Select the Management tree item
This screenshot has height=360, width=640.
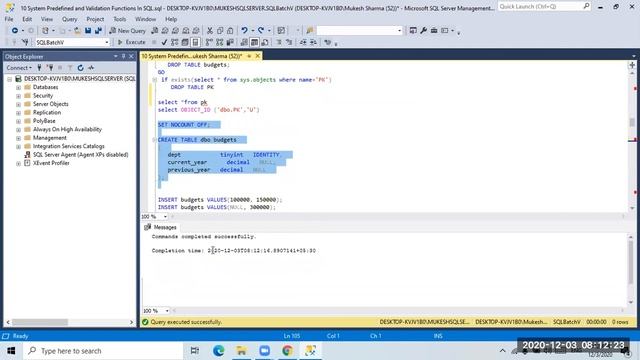tap(49, 138)
